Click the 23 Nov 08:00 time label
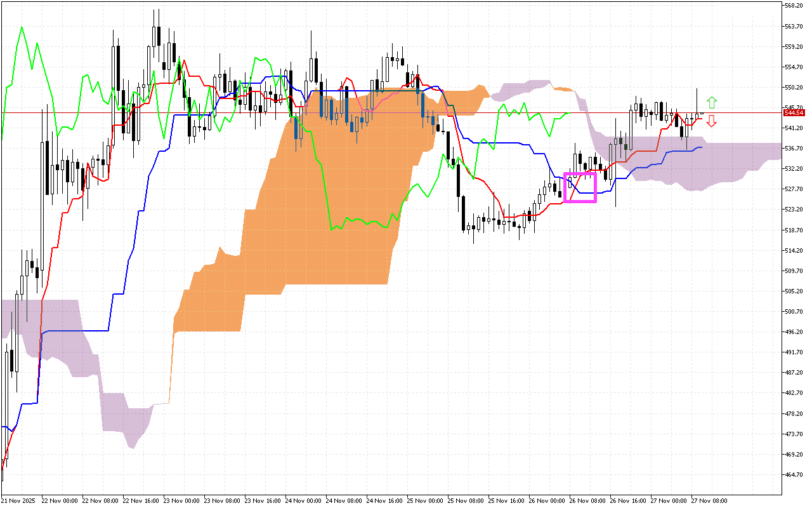 coord(223,500)
